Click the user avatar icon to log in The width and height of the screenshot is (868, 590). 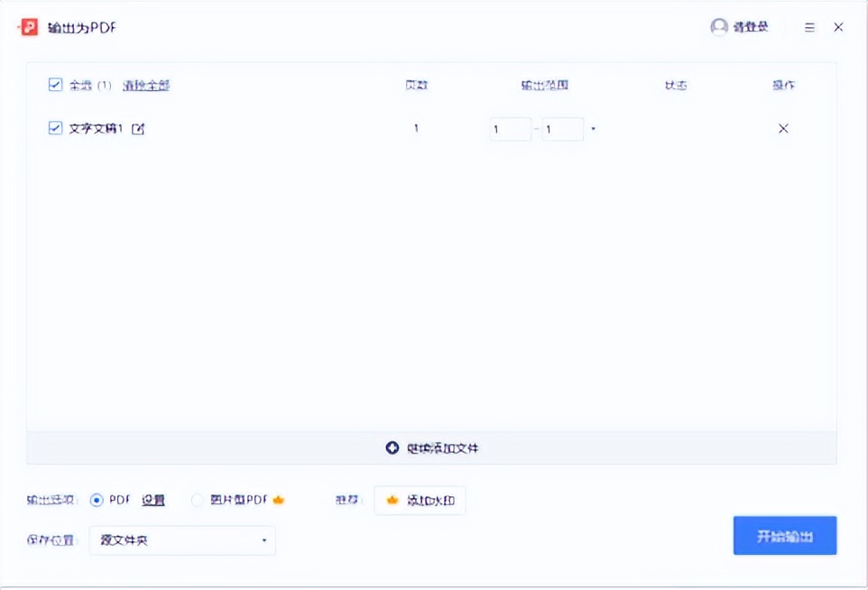[718, 27]
